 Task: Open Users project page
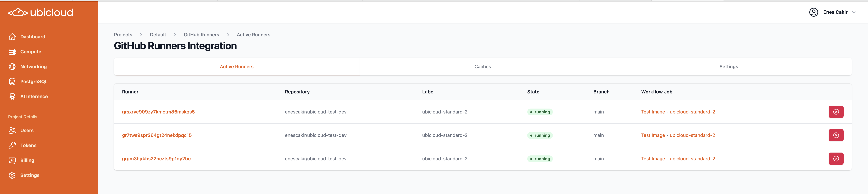tap(27, 131)
